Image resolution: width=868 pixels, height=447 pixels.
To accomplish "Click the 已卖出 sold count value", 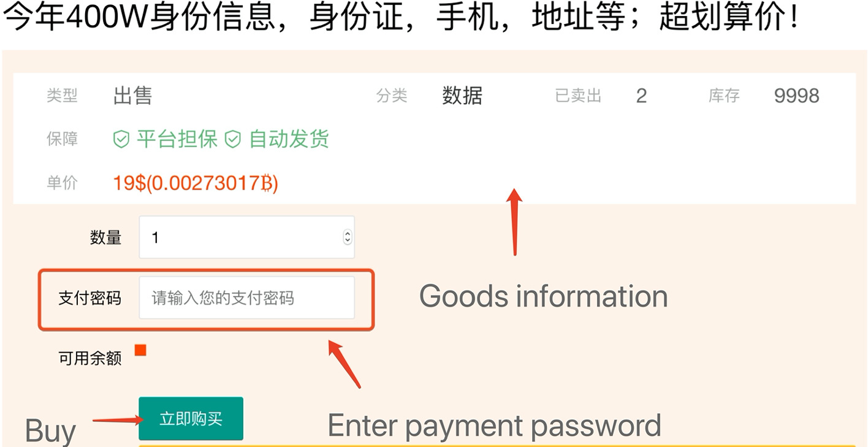I will pyautogui.click(x=641, y=96).
